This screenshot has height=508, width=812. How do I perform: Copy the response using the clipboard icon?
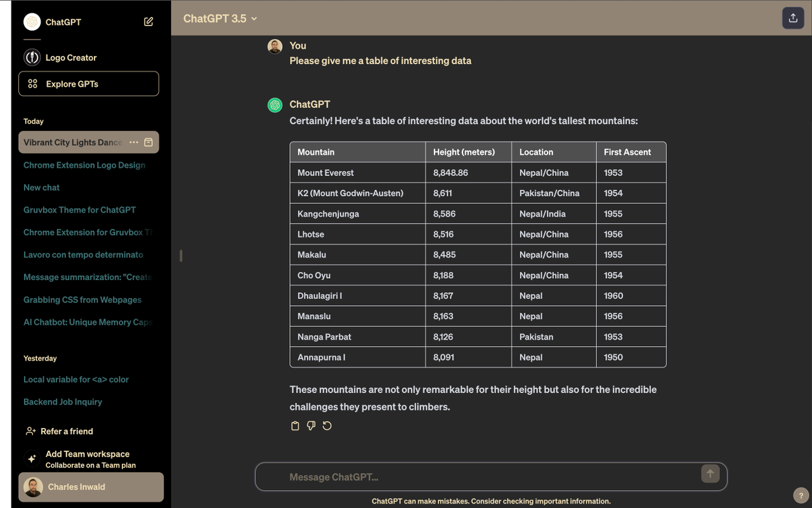click(x=295, y=425)
